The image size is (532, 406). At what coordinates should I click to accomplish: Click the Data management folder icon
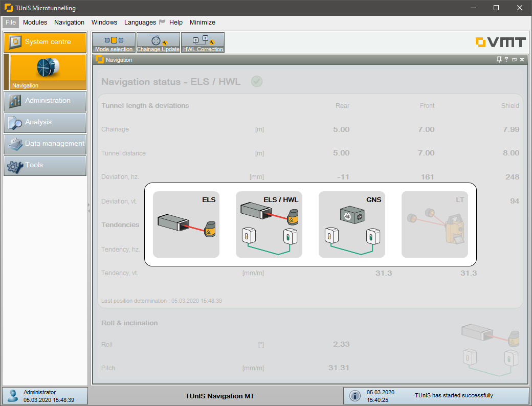15,144
